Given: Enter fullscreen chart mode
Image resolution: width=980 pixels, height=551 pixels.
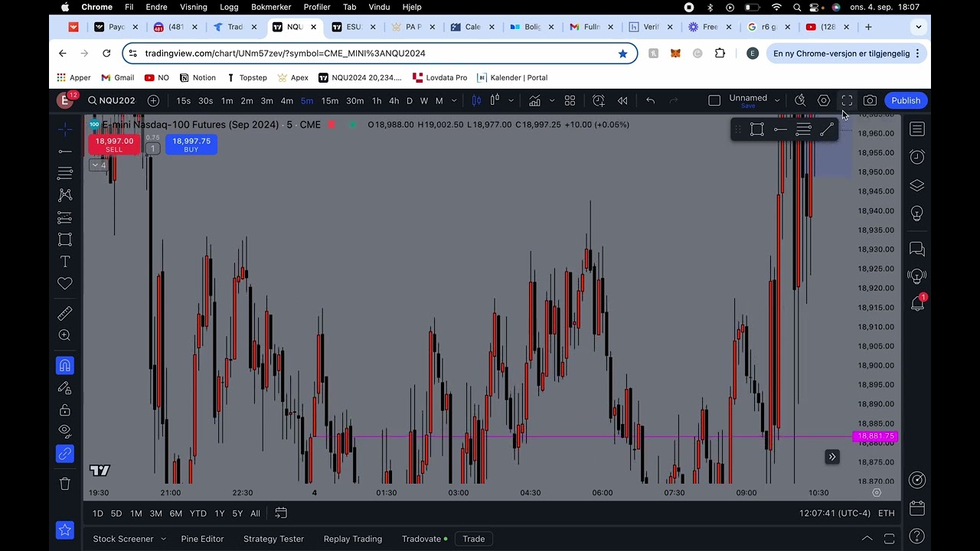Looking at the screenshot, I should [847, 100].
